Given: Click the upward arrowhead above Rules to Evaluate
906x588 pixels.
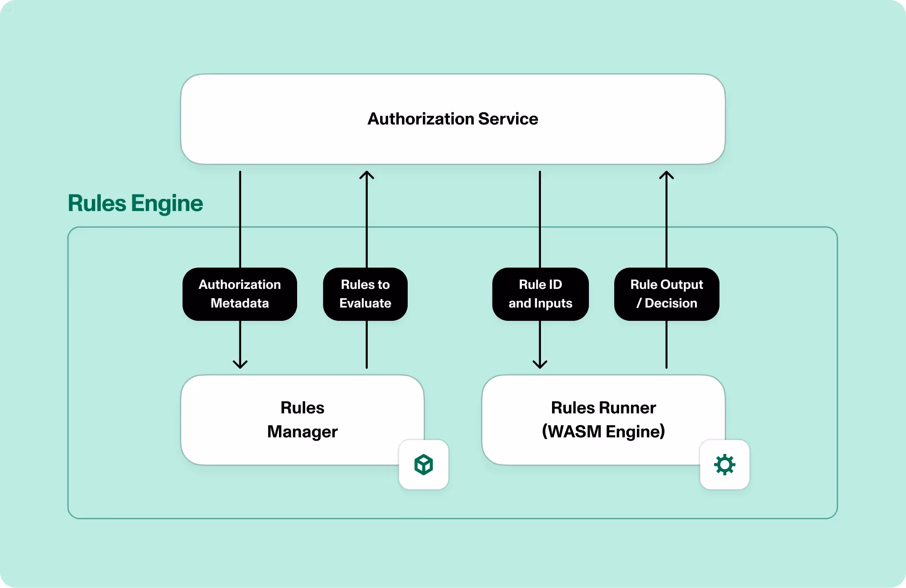Looking at the screenshot, I should [x=366, y=176].
